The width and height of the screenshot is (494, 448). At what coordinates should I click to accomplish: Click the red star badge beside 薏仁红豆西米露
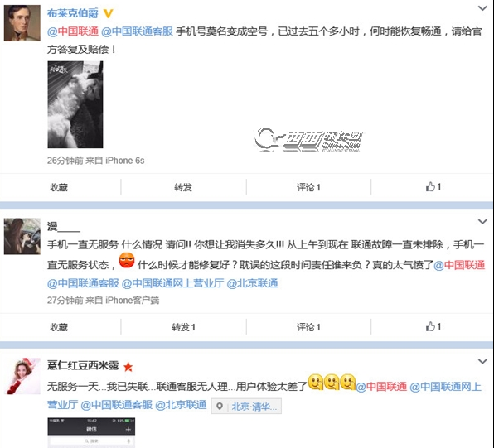coord(128,367)
